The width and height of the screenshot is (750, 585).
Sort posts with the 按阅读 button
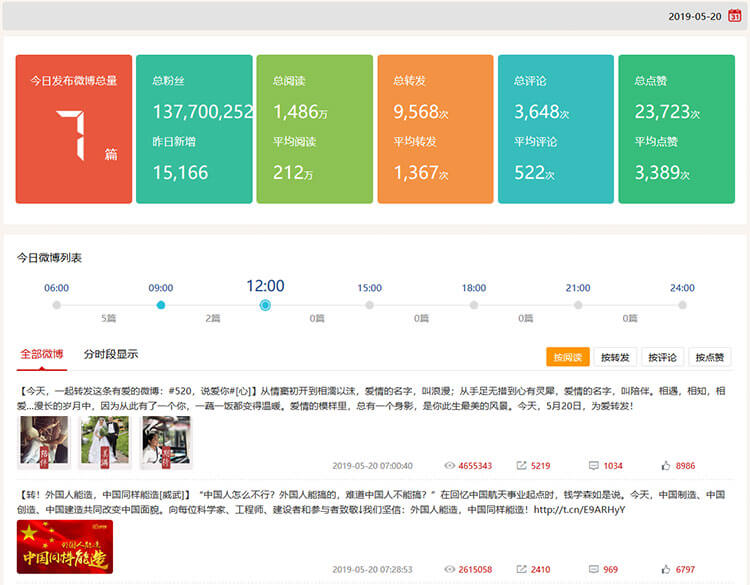(x=567, y=357)
